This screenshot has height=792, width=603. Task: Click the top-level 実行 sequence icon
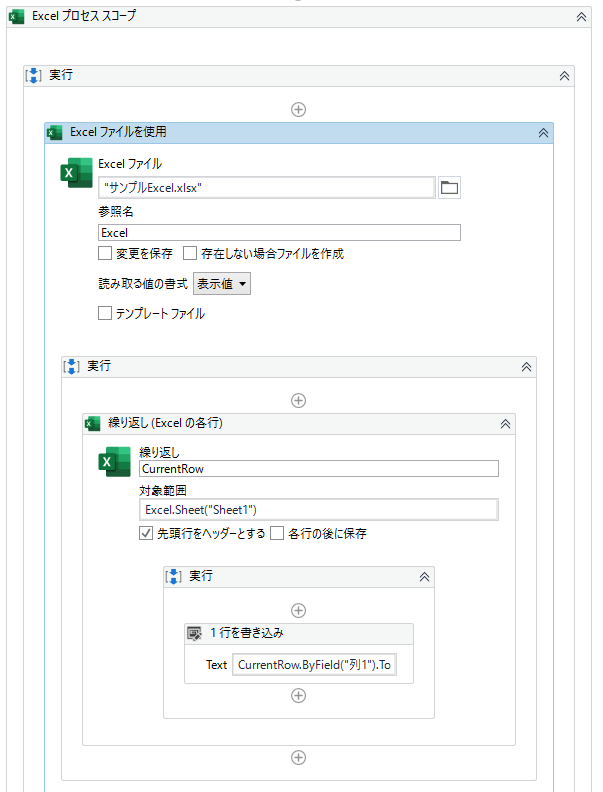pyautogui.click(x=33, y=76)
